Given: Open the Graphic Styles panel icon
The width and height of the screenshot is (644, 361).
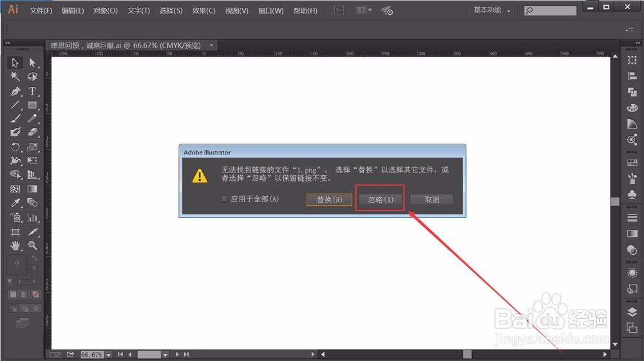Looking at the screenshot, I should pos(632,289).
